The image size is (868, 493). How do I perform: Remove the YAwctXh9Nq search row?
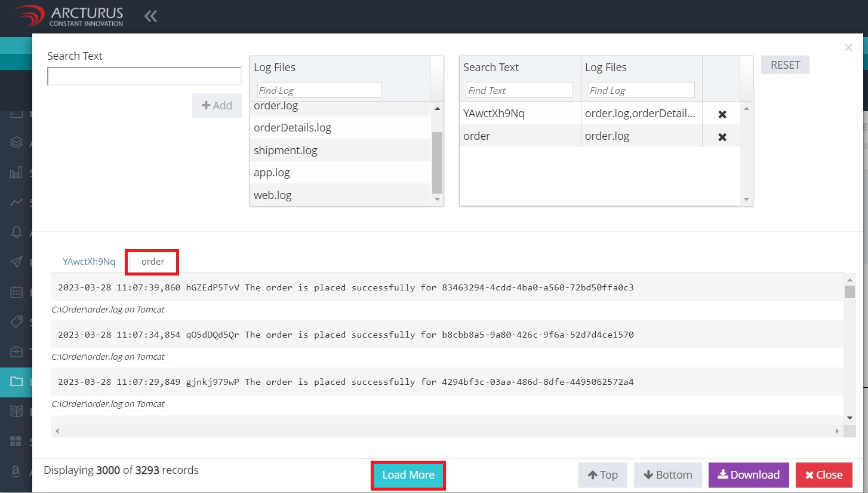point(722,114)
